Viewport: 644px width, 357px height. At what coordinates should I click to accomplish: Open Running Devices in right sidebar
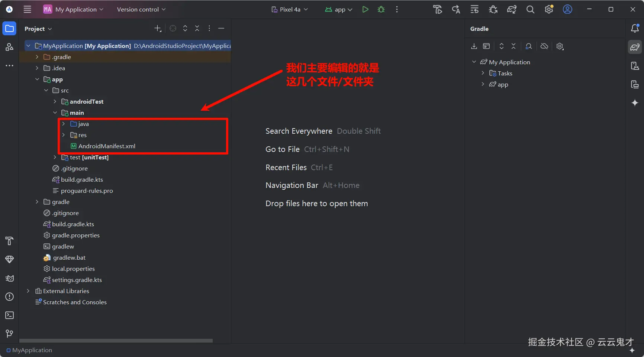click(x=635, y=84)
